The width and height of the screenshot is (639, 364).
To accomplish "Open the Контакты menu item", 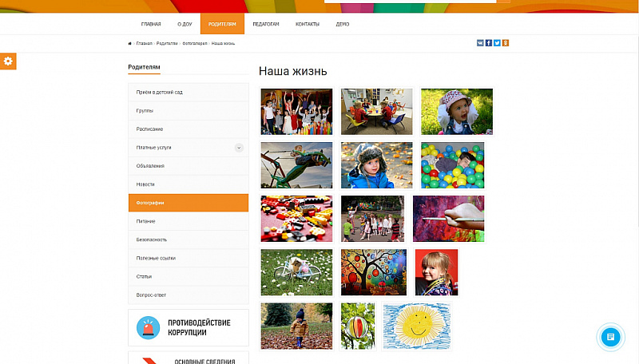I will [x=308, y=24].
